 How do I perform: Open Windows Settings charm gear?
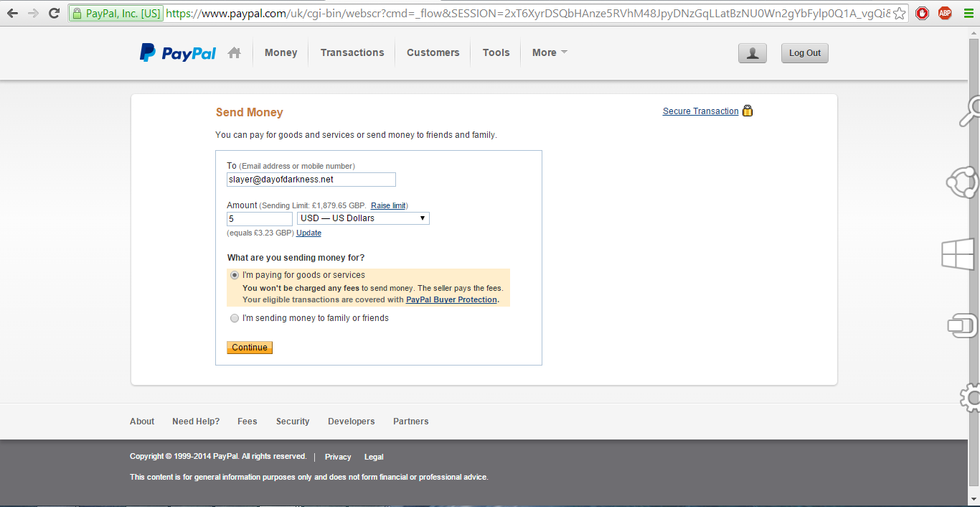click(971, 397)
